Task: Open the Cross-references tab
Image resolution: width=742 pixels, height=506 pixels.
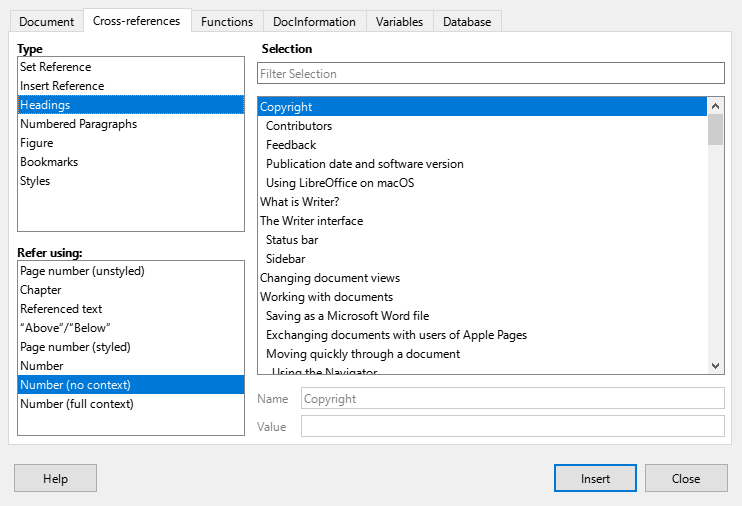Action: pyautogui.click(x=137, y=21)
